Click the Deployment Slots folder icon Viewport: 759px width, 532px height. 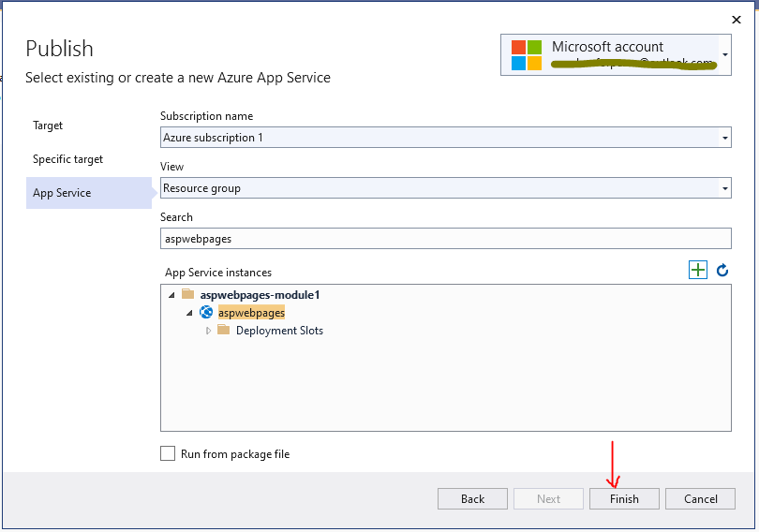coord(223,330)
